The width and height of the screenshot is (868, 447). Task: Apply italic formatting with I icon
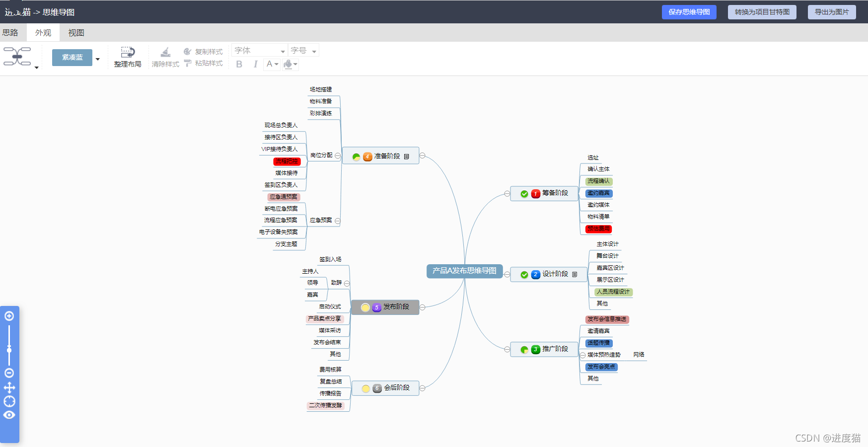(x=255, y=64)
